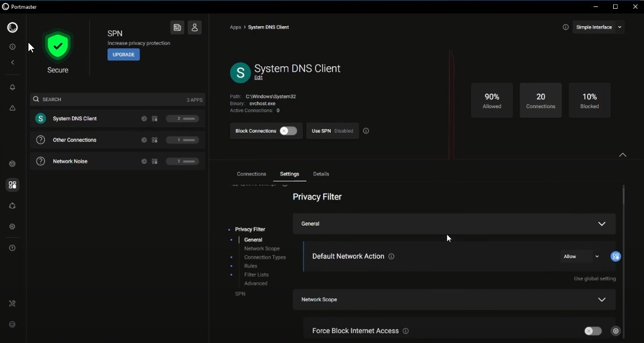Jump to Rules in settings navigation
This screenshot has width=644, height=343.
[x=251, y=266]
